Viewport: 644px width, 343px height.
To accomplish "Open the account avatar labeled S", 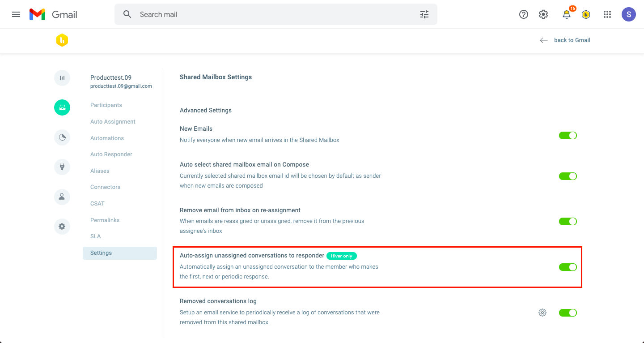I will coord(629,14).
